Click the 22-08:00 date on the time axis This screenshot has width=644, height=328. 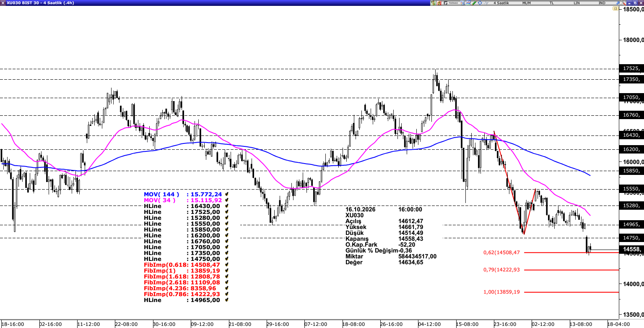pyautogui.click(x=126, y=325)
